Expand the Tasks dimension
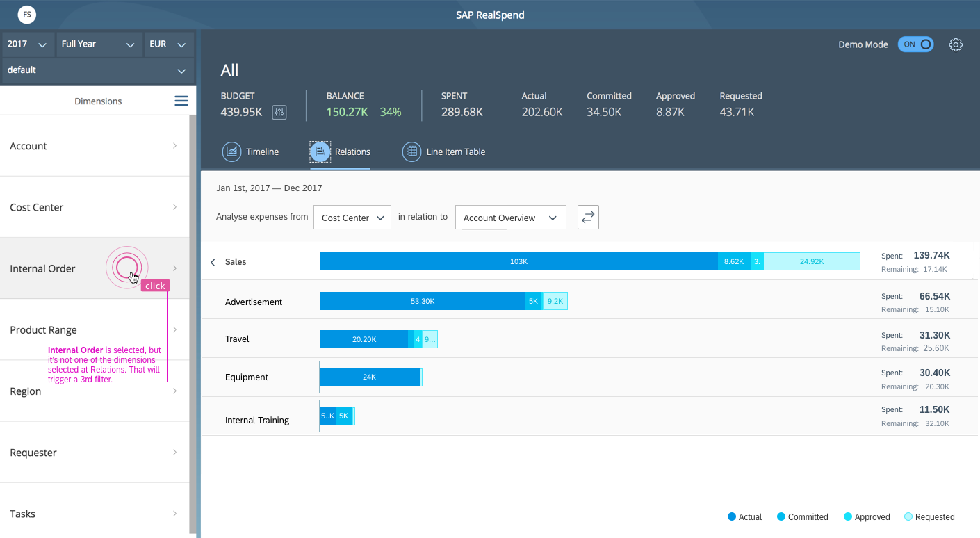 pyautogui.click(x=95, y=514)
